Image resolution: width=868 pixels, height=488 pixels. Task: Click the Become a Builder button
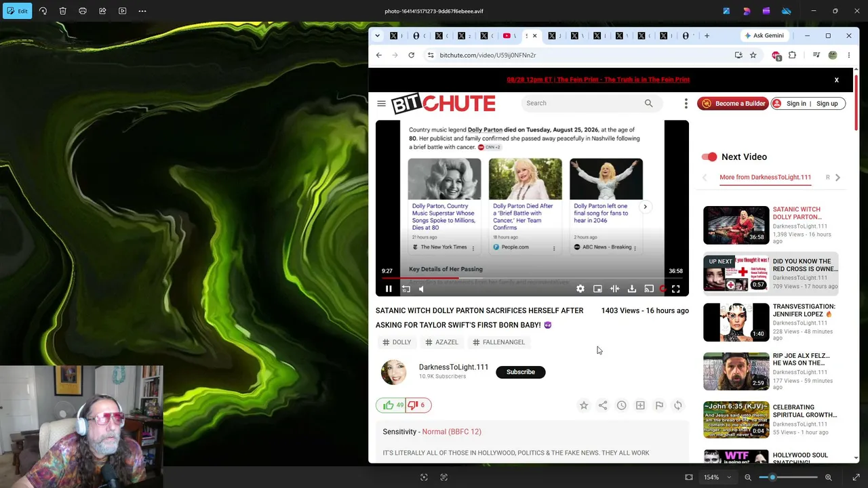pyautogui.click(x=732, y=104)
